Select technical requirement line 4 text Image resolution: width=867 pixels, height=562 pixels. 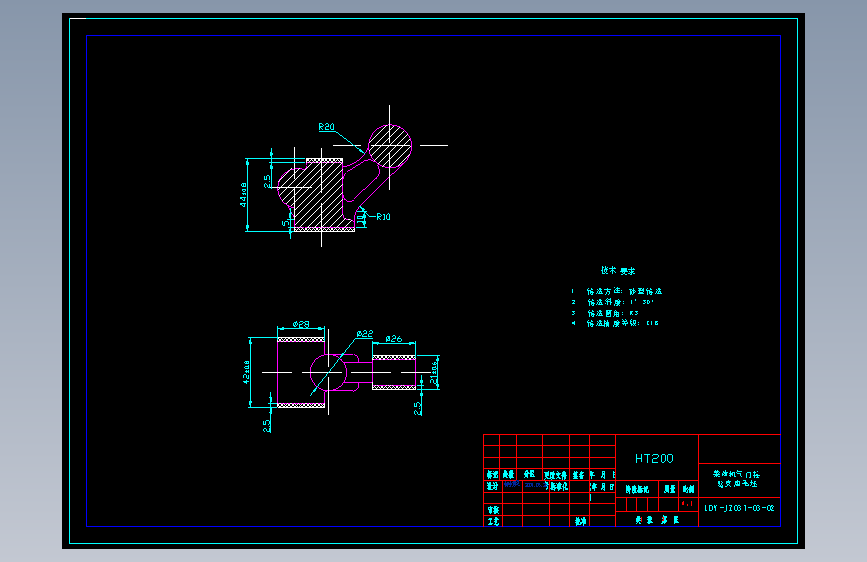615,323
